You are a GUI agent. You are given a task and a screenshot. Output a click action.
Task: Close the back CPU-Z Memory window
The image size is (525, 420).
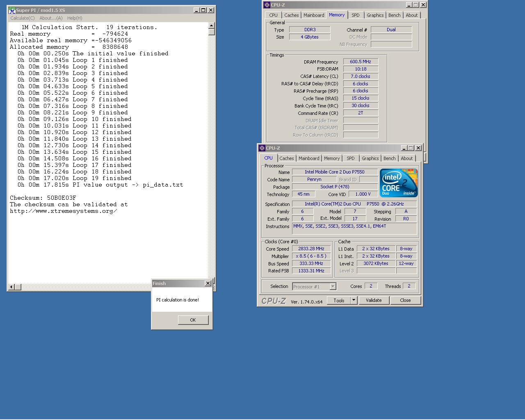click(423, 5)
